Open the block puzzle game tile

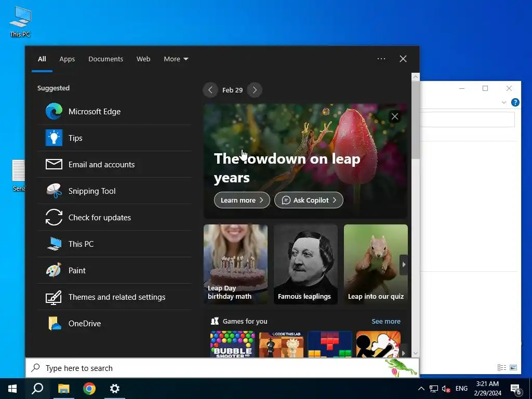(330, 344)
